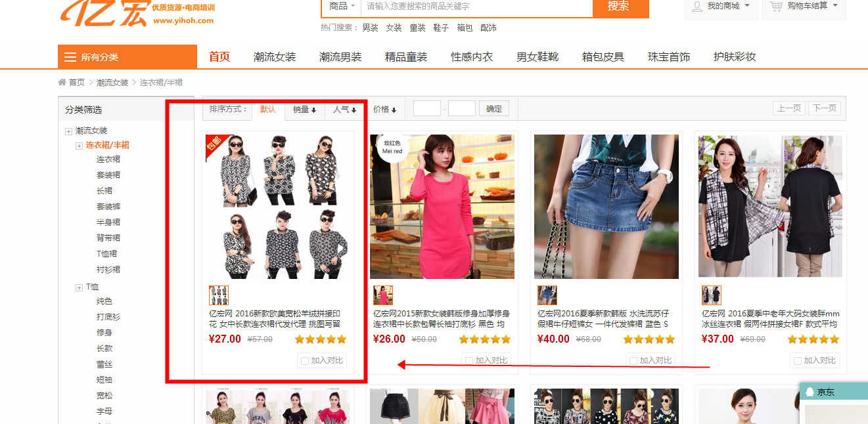Expand the 潮流女装 tree node

coord(68,131)
